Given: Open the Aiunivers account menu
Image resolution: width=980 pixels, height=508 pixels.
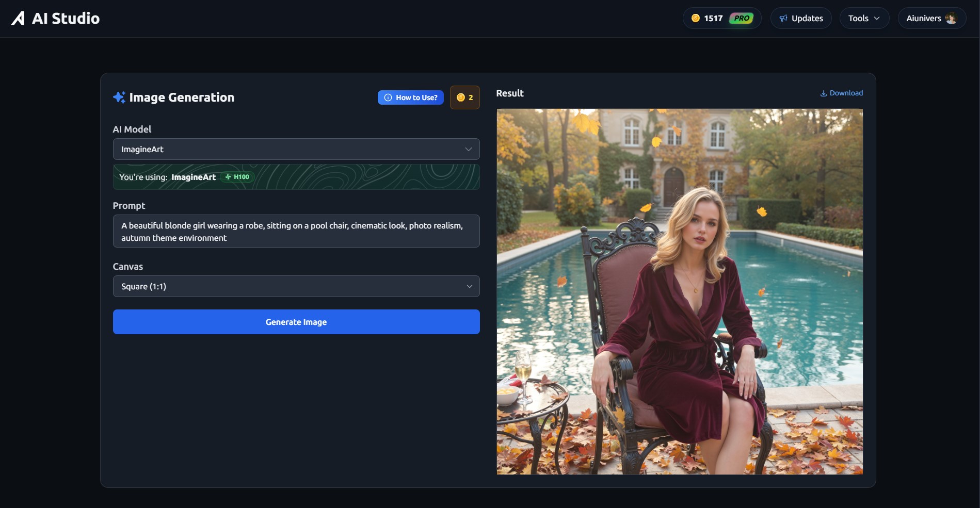Looking at the screenshot, I should pos(923,19).
